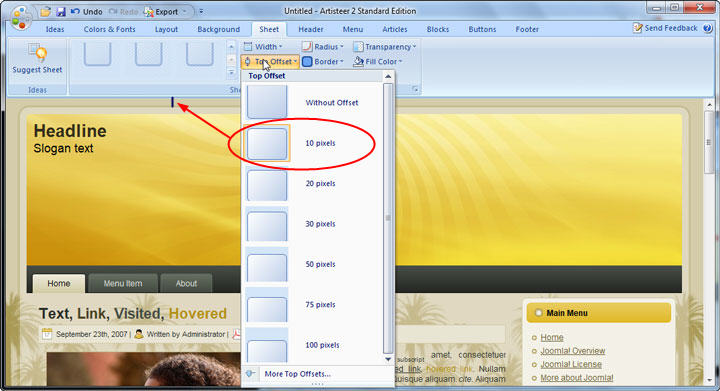Switch to the Articles tab
The width and height of the screenshot is (720, 391).
point(395,29)
